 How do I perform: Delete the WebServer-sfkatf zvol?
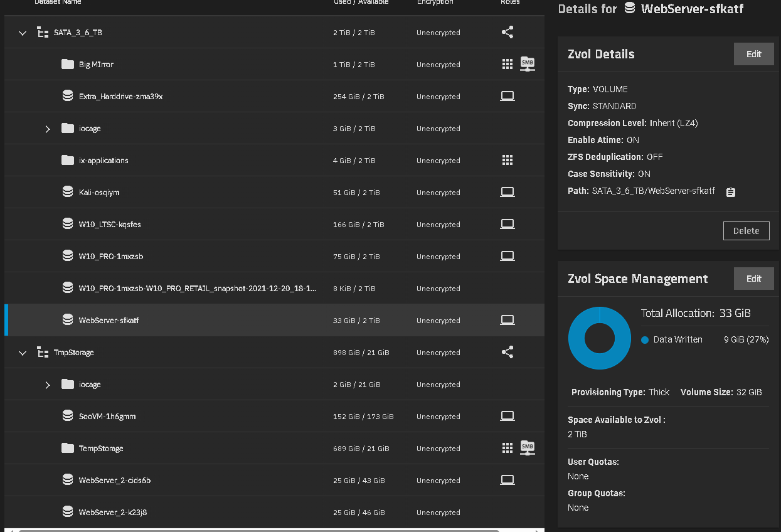tap(746, 231)
